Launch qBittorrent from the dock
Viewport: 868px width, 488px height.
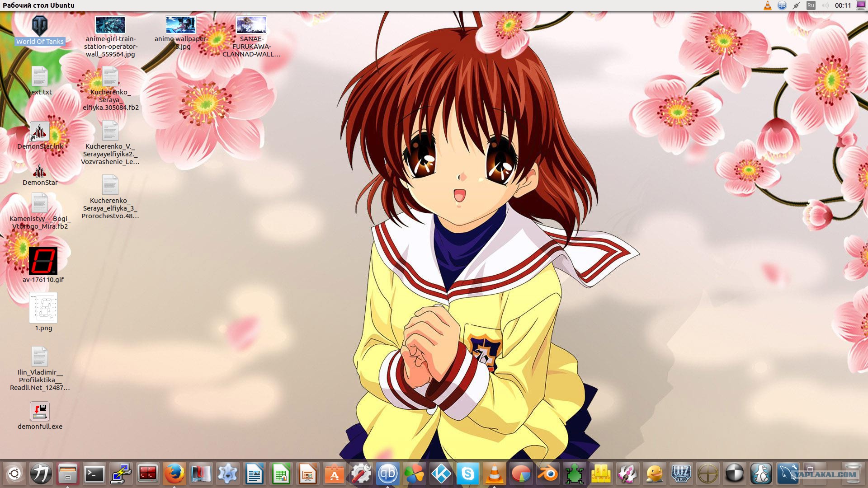388,474
